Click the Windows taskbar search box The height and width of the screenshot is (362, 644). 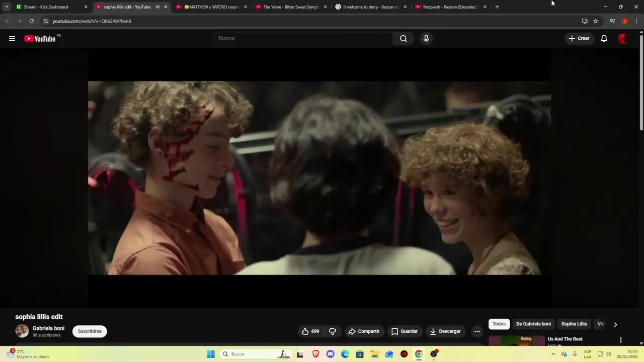tap(256, 354)
